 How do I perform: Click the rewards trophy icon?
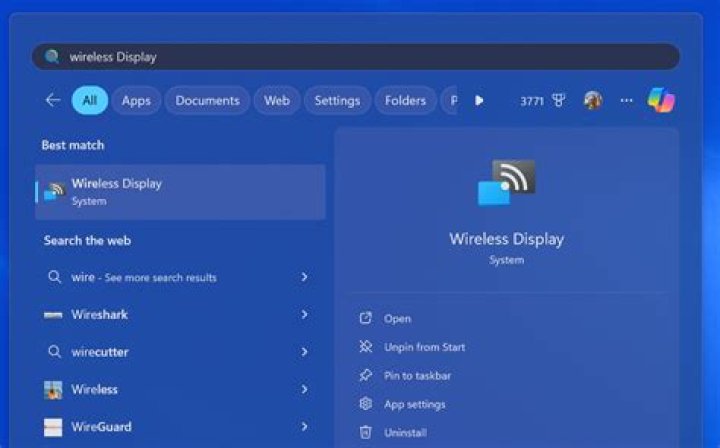click(x=558, y=100)
